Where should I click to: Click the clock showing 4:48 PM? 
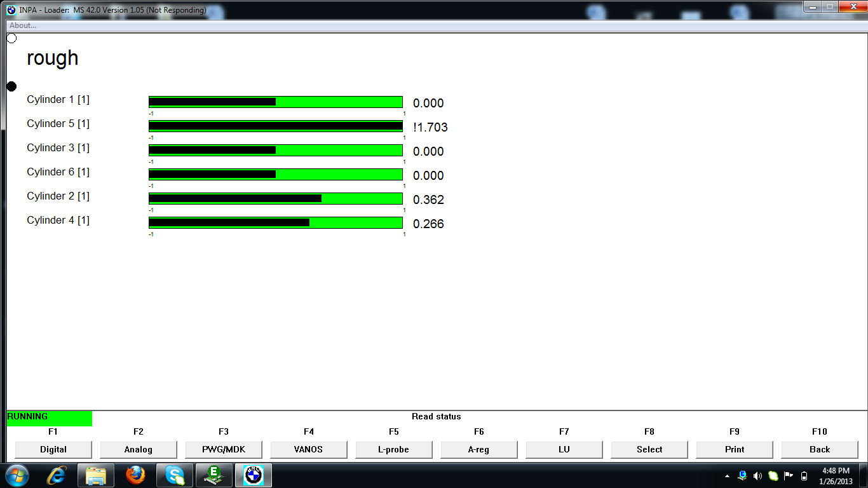[836, 476]
